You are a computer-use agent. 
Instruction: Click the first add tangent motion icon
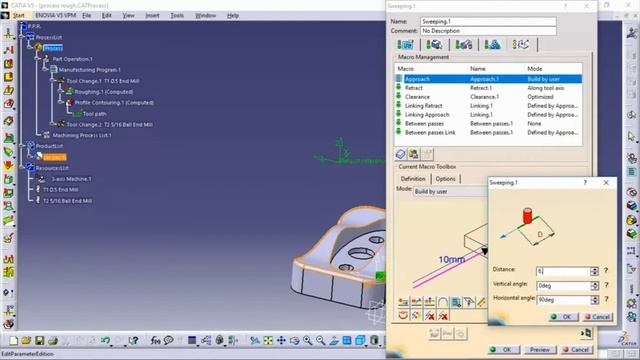(x=403, y=302)
